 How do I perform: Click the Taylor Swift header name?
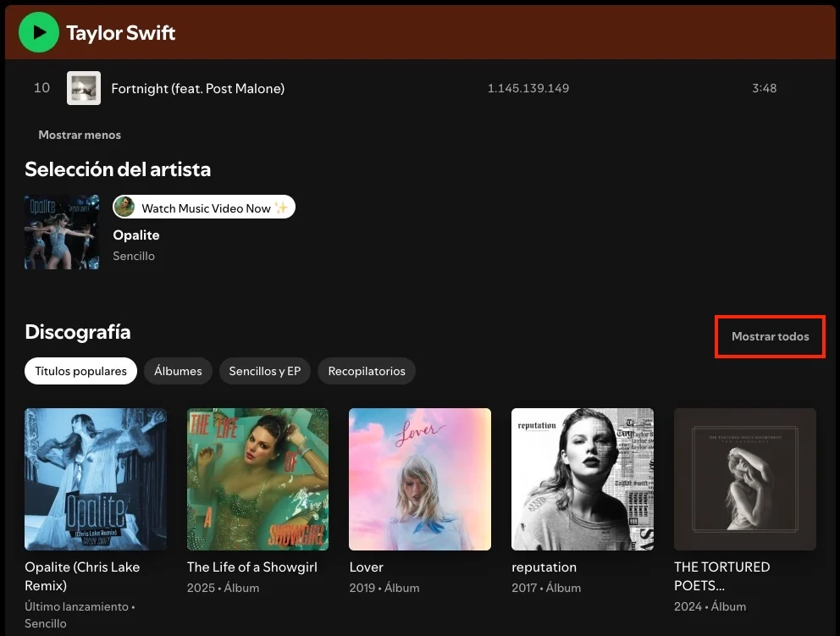point(121,32)
